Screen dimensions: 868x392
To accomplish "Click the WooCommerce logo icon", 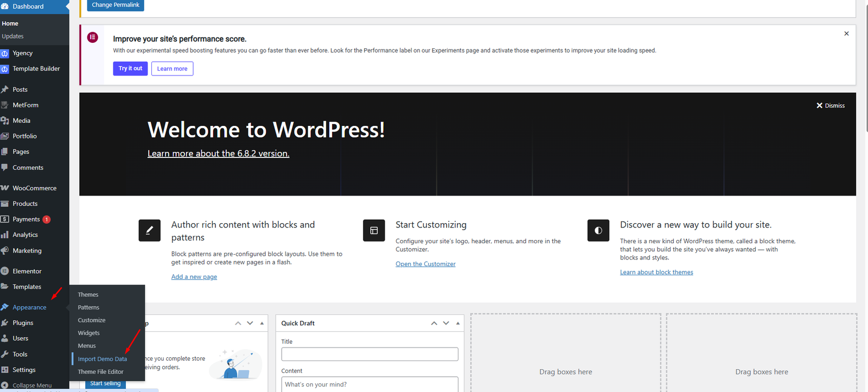I will tap(5, 188).
